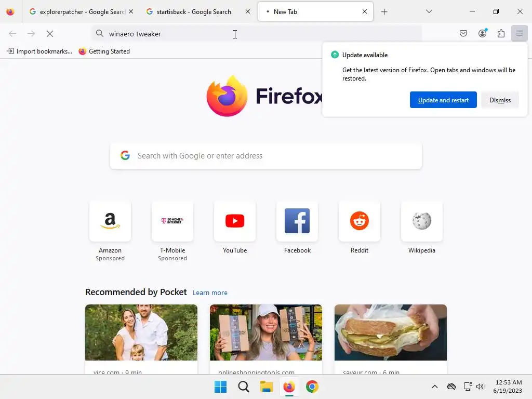Click the address bar with winaero tweaker
532x399 pixels.
[257, 34]
